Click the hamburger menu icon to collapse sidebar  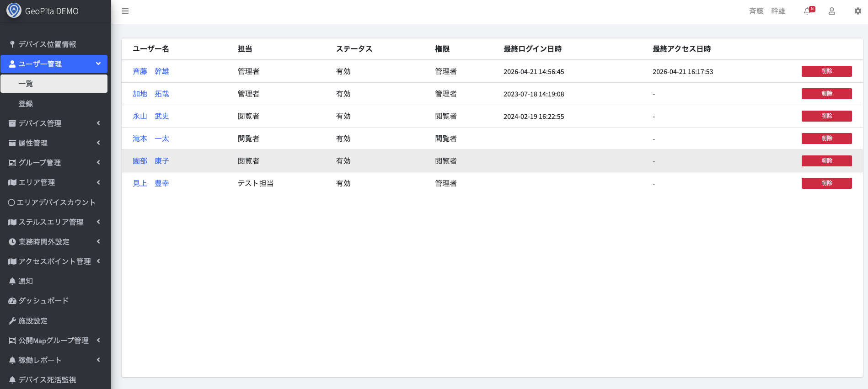(125, 11)
